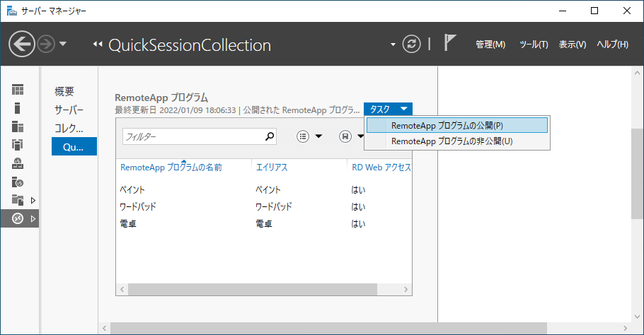Expand the navigation history dropdown arrow
Screen dimensions: 644x335
63,44
